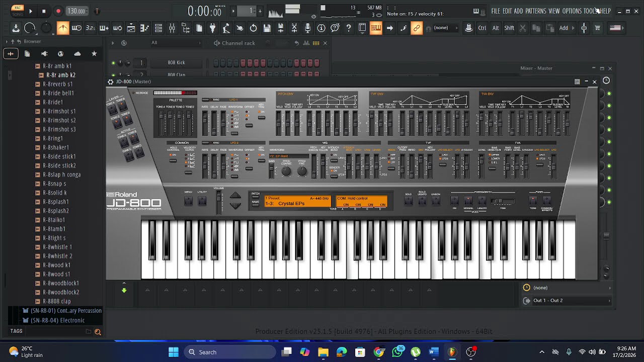Open the shopping cart content library
Viewport: 644px width, 362px height.
[598, 28]
